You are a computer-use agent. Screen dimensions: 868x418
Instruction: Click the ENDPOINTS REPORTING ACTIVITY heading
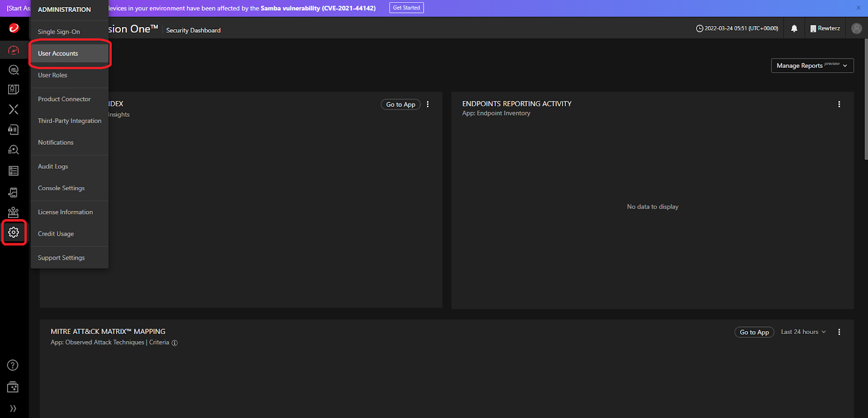coord(516,104)
